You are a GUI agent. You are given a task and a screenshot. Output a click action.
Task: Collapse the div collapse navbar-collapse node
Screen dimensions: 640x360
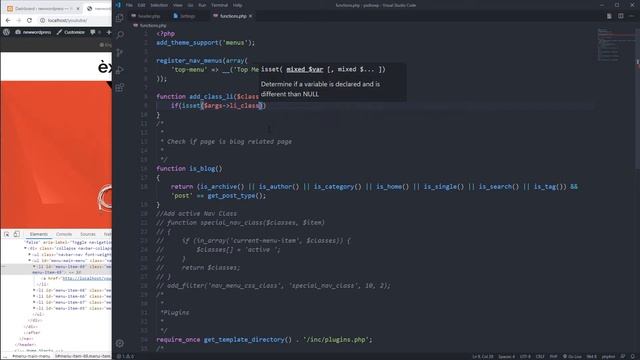[x=25, y=248]
